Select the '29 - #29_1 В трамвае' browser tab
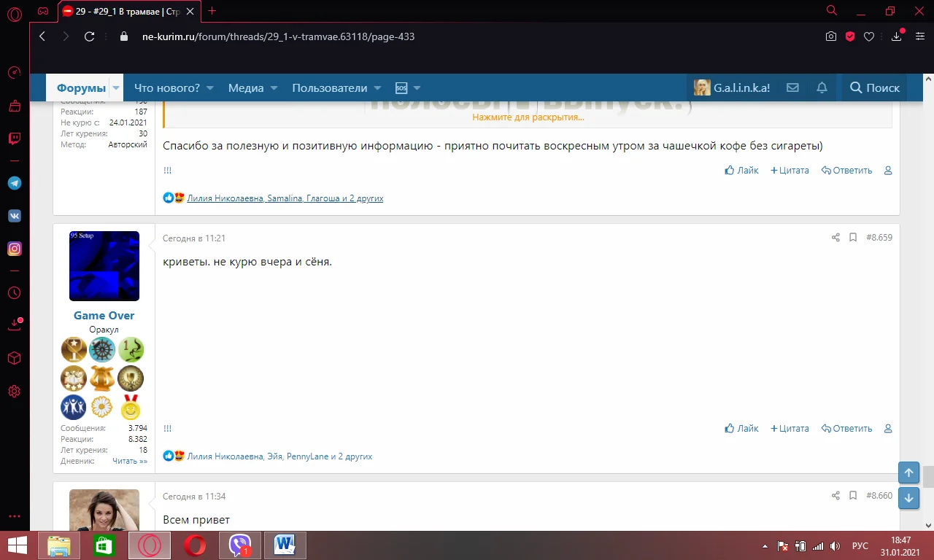 (x=128, y=11)
